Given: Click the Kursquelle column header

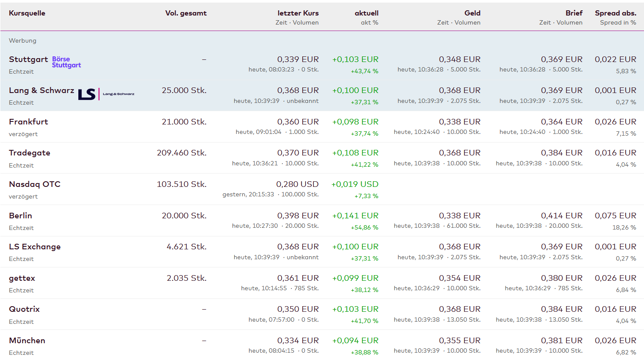Looking at the screenshot, I should (27, 13).
